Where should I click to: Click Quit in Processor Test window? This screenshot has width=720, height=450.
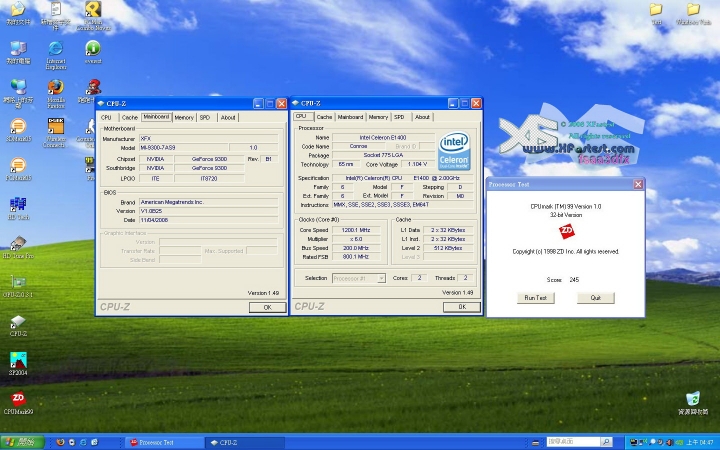point(596,298)
